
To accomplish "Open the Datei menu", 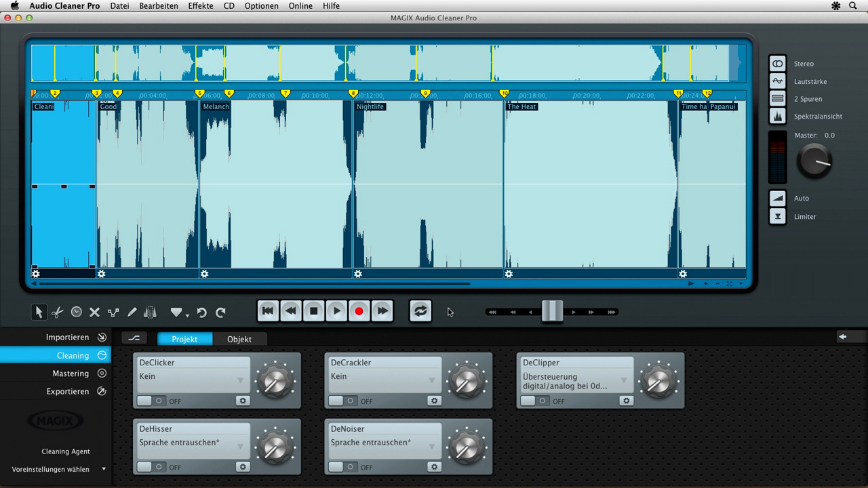I will pos(119,5).
